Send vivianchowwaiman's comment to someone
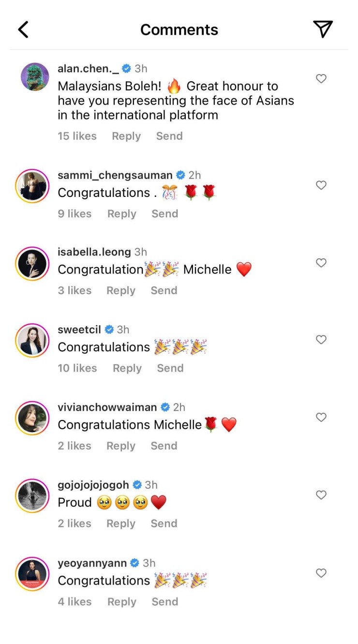The image size is (358, 644). (164, 446)
